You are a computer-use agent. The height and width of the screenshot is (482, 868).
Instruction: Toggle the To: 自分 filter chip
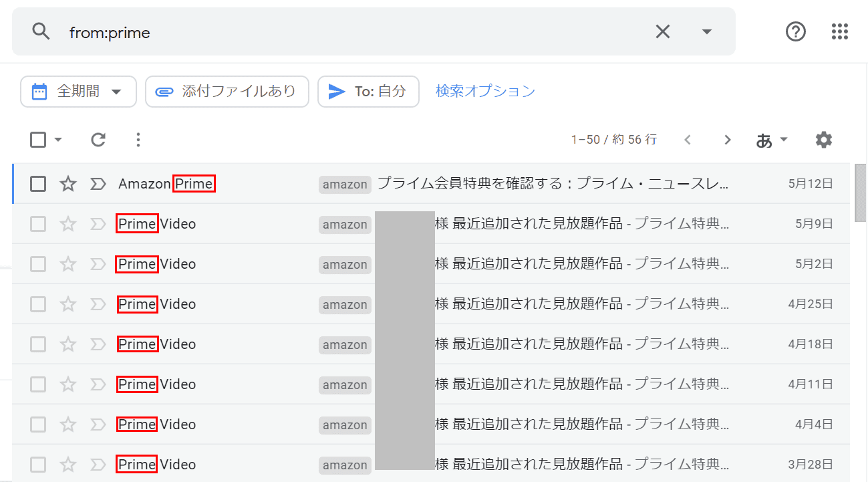click(368, 92)
